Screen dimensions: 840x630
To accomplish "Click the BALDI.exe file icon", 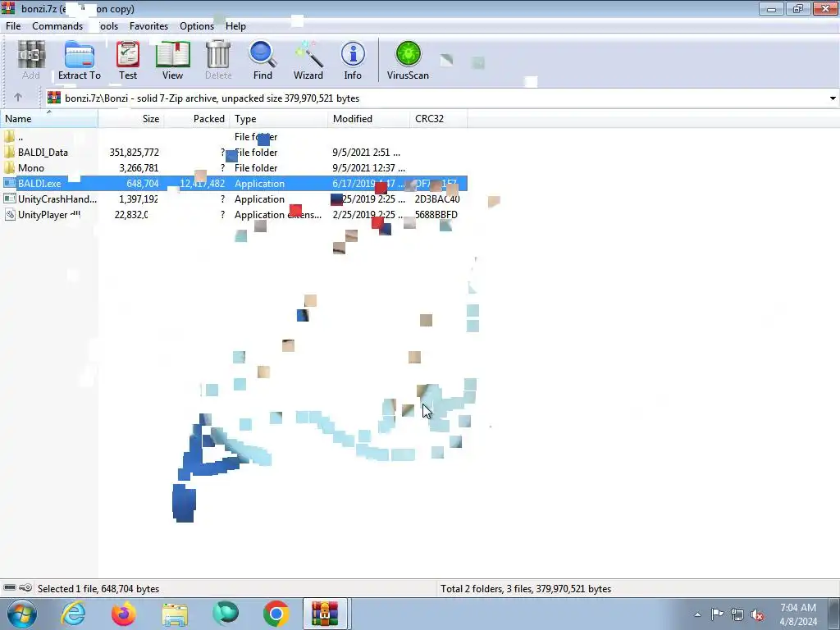I will (x=9, y=183).
